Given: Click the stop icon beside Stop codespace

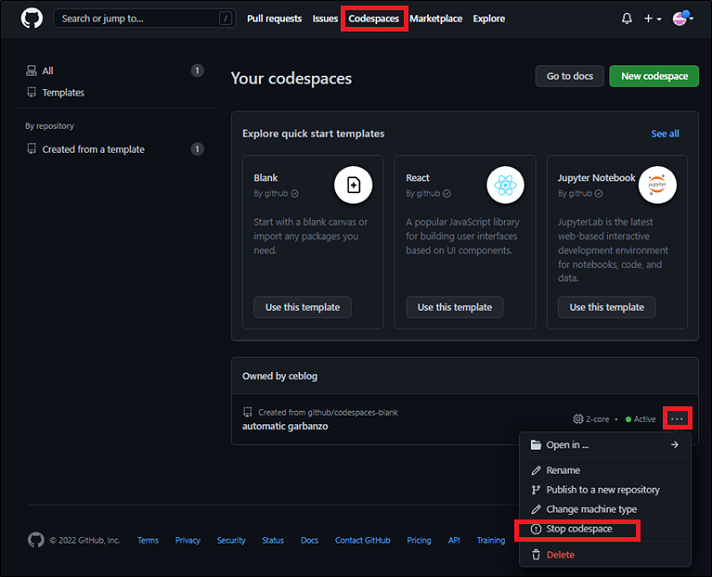Looking at the screenshot, I should (x=536, y=529).
